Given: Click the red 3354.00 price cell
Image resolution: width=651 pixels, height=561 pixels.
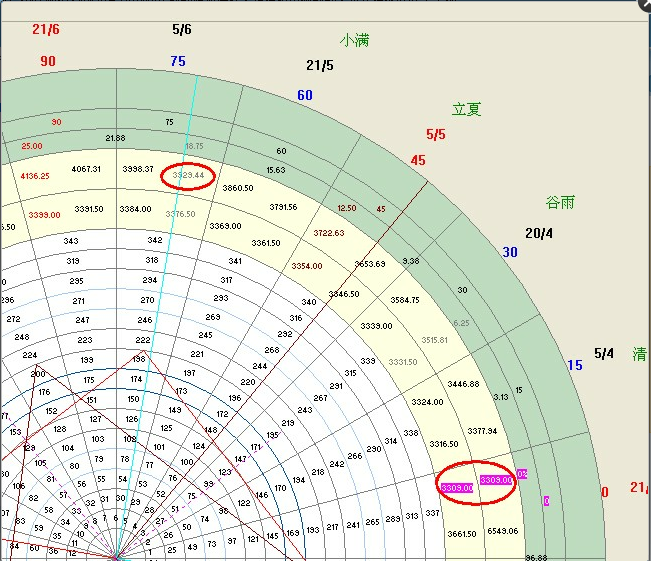Looking at the screenshot, I should coord(307,266).
